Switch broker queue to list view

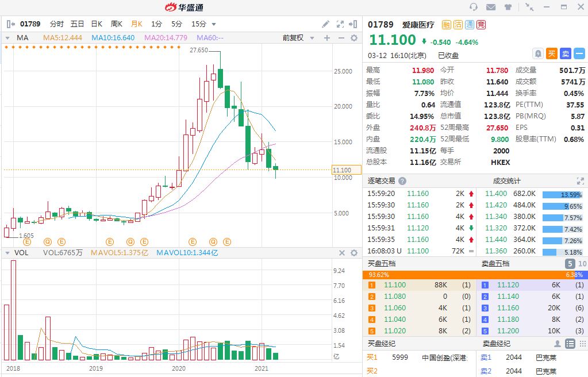[570, 344]
